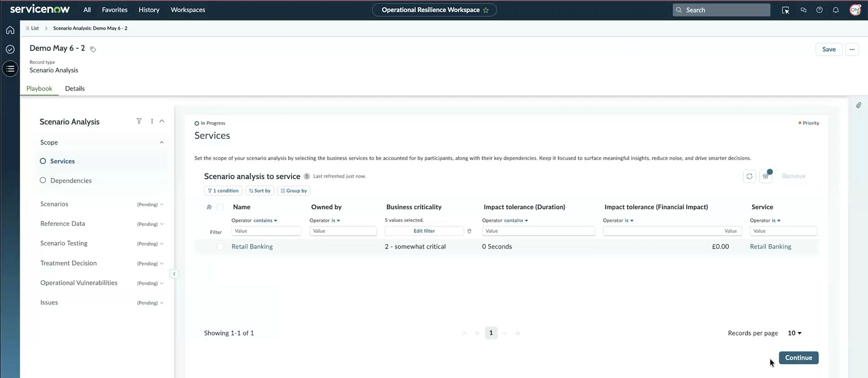Viewport: 868px width, 378px height.
Task: Open the History menu
Action: pyautogui.click(x=149, y=10)
